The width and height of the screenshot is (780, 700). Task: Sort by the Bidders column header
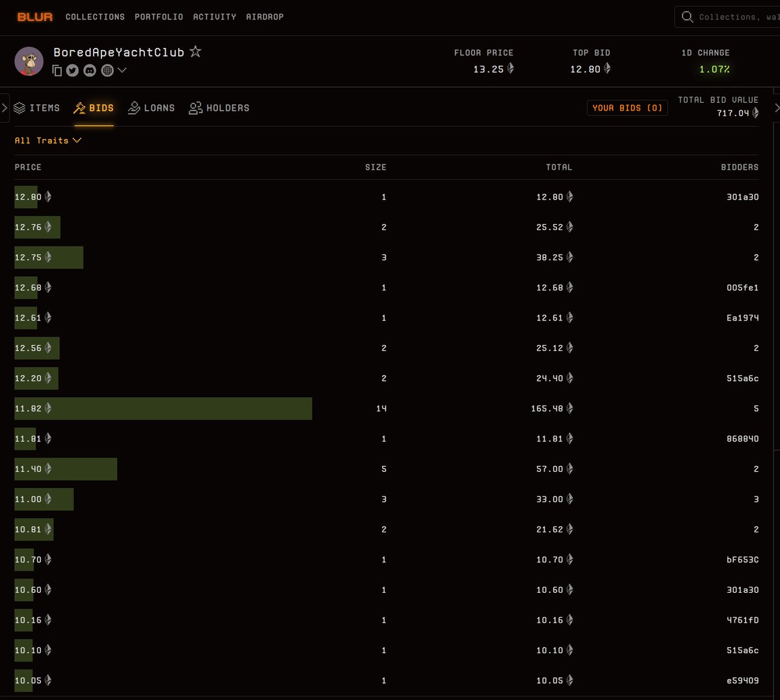[x=740, y=167]
